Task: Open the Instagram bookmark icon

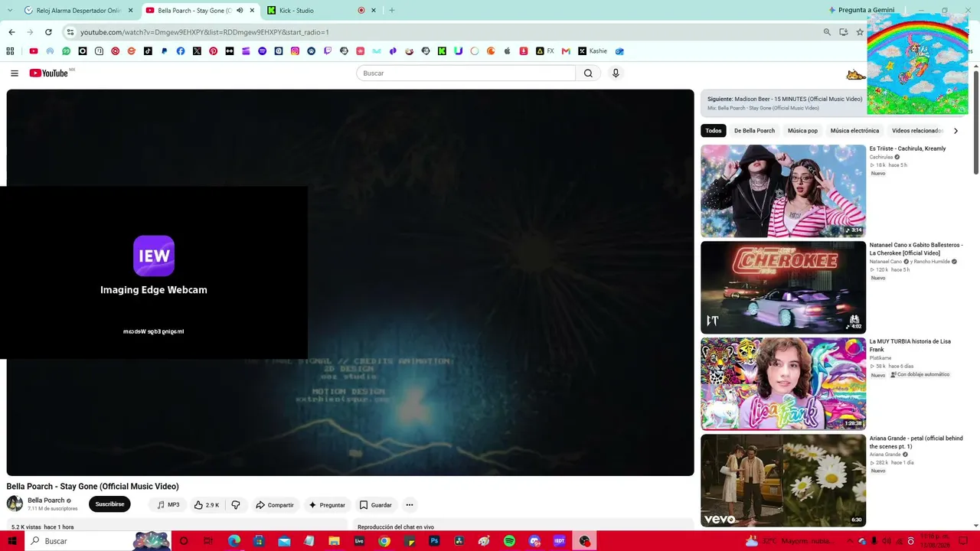Action: coord(295,51)
